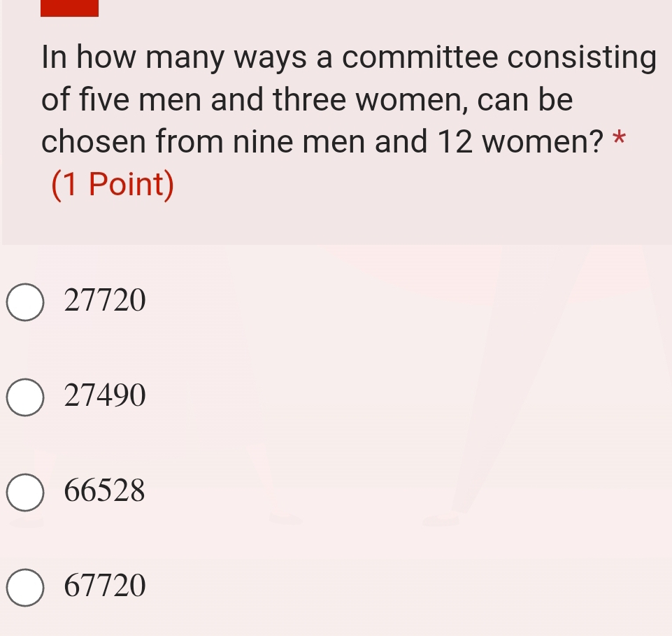The image size is (672, 636).
Task: Click the question text about committees
Action: tap(336, 98)
